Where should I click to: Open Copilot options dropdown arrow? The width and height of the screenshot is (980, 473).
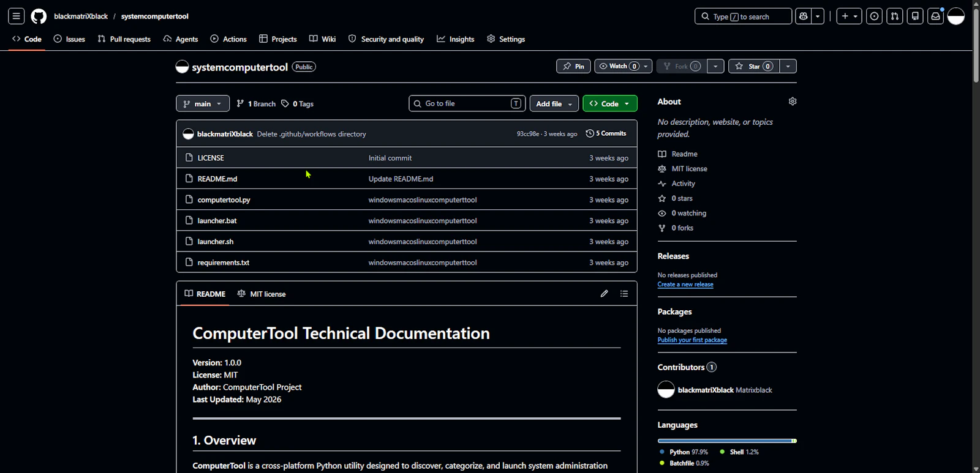click(818, 17)
